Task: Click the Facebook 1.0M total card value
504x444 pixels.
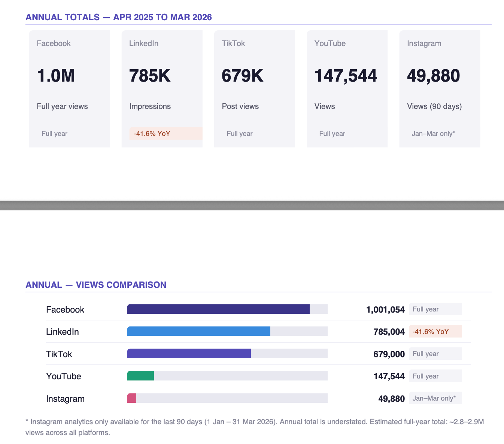Action: [x=56, y=76]
